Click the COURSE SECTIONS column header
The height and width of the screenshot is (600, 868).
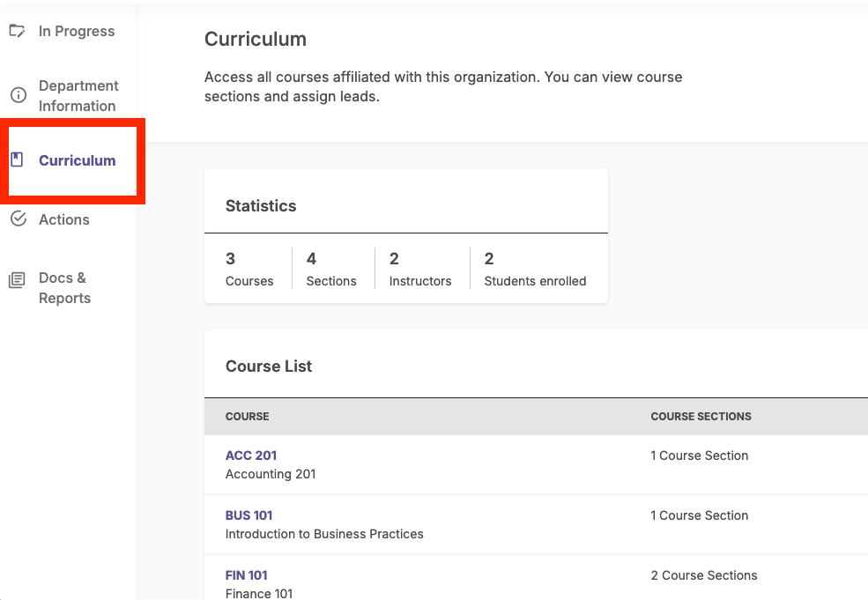pos(701,416)
